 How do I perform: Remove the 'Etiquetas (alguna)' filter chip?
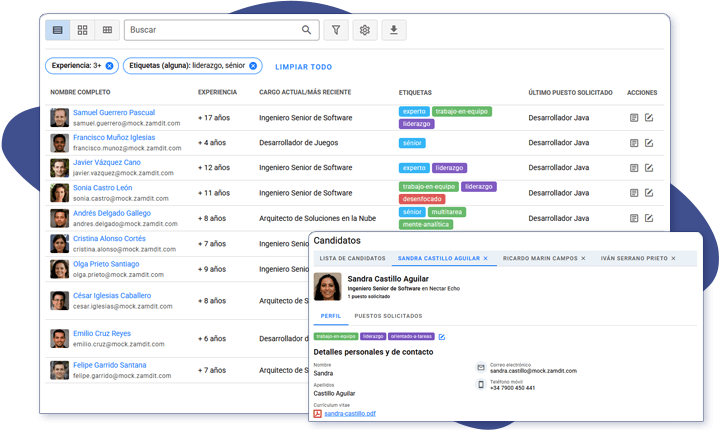click(x=253, y=66)
